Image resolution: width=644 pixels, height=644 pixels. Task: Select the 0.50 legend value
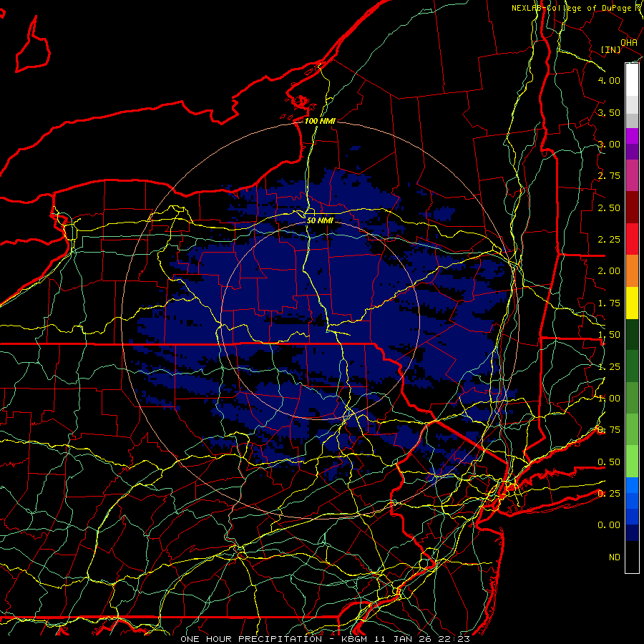click(609, 462)
